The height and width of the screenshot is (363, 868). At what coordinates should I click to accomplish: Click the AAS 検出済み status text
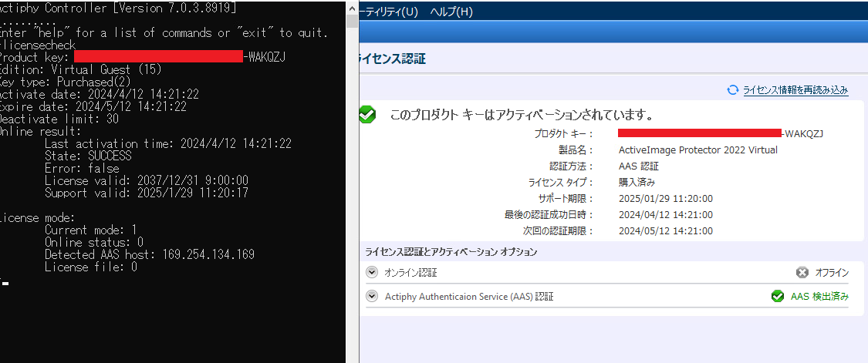[820, 297]
